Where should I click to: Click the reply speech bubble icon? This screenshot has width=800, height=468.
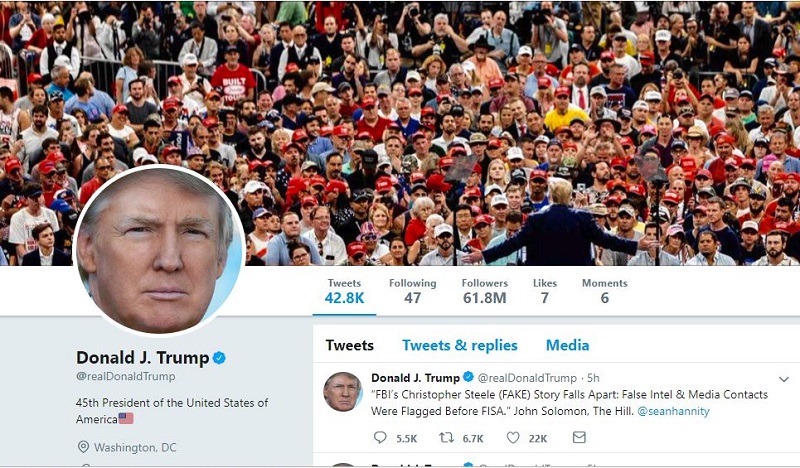click(x=380, y=437)
